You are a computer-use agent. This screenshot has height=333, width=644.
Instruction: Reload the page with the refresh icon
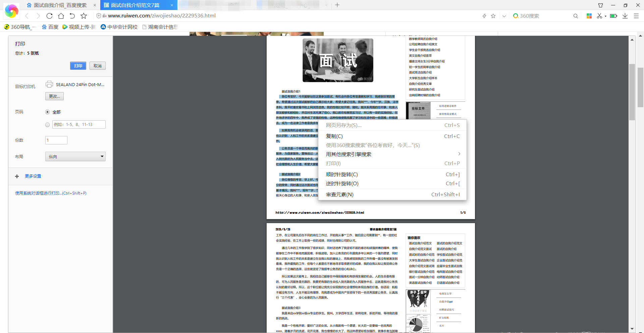click(49, 16)
